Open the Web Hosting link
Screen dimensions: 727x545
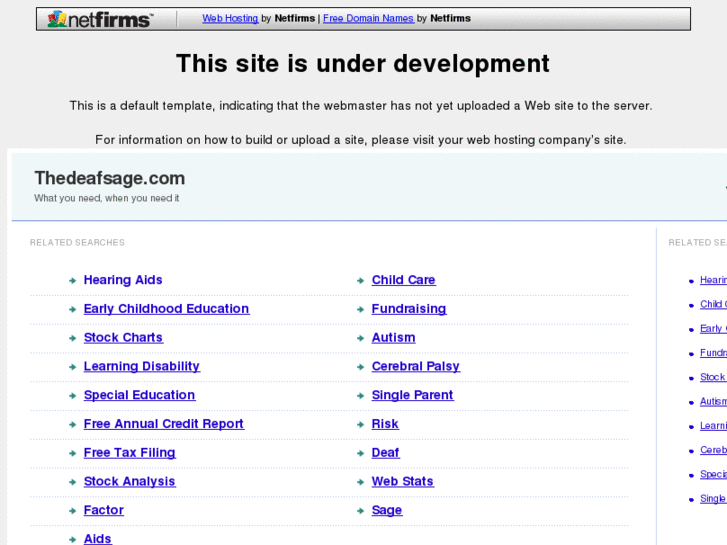coord(230,18)
